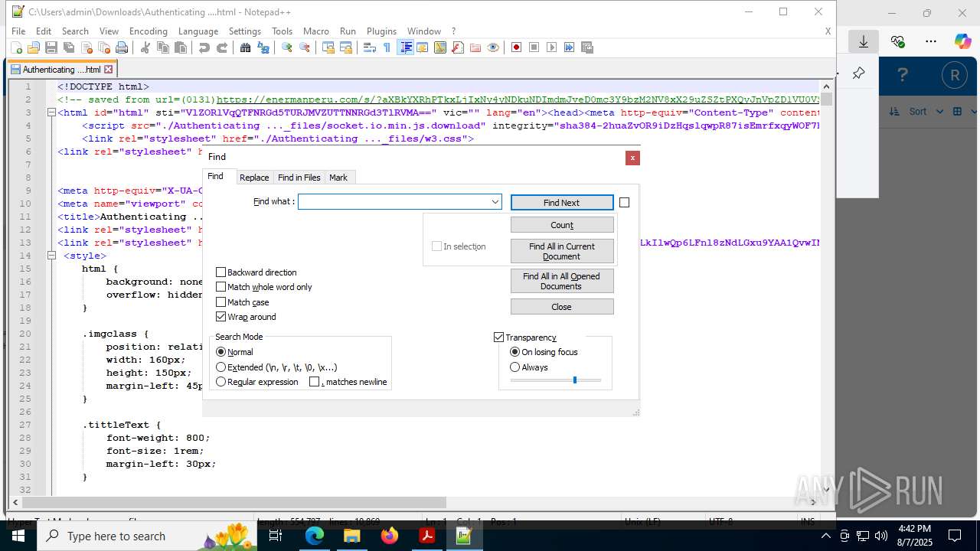
Task: Show all characters pilcrow icon
Action: click(x=387, y=47)
